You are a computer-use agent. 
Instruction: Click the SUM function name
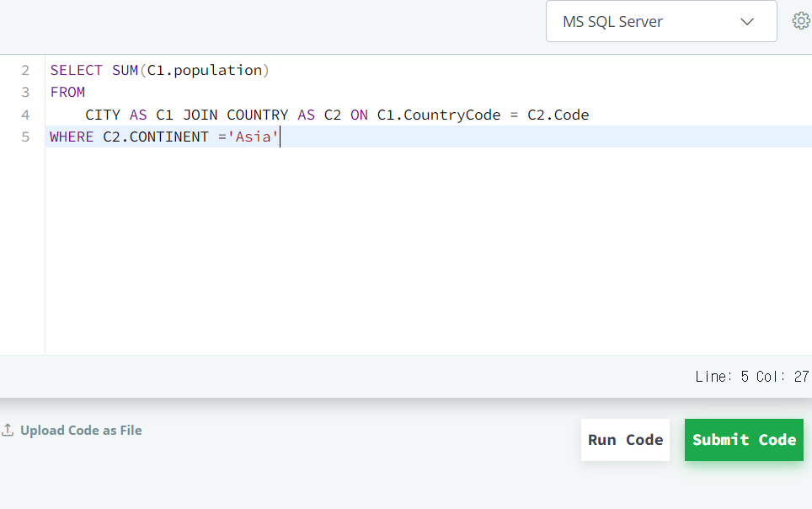click(125, 70)
